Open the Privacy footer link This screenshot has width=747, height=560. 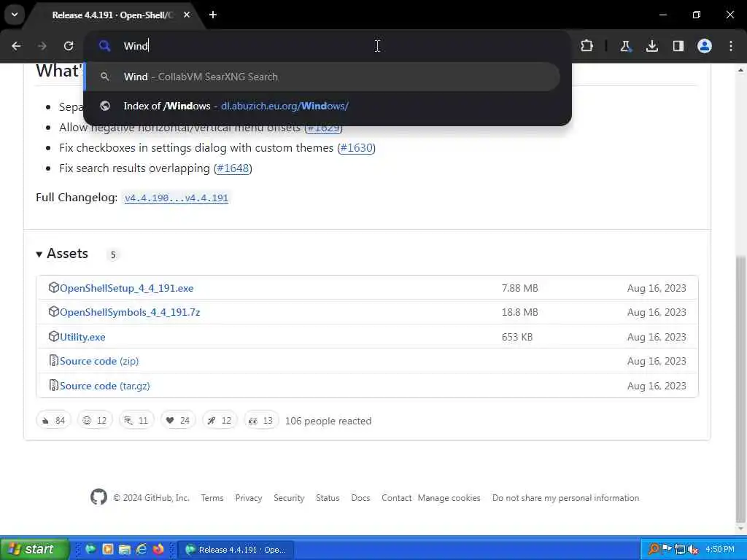click(x=249, y=497)
